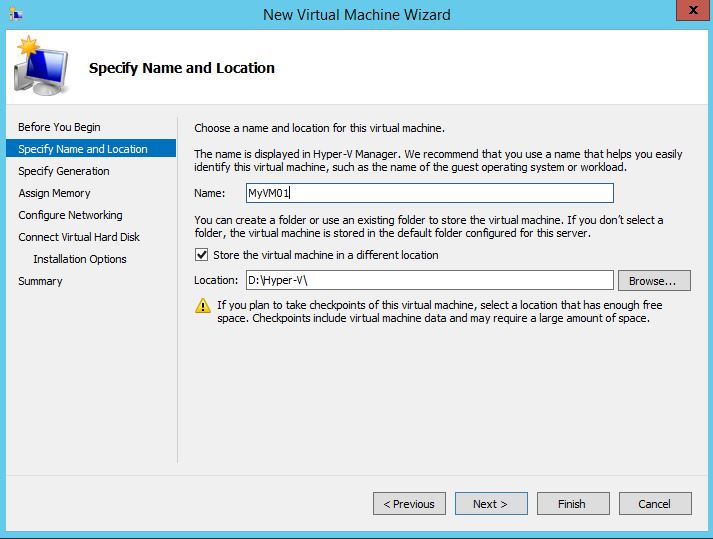Click the 'You can create a folder' description
This screenshot has height=539, width=713.
tap(429, 227)
